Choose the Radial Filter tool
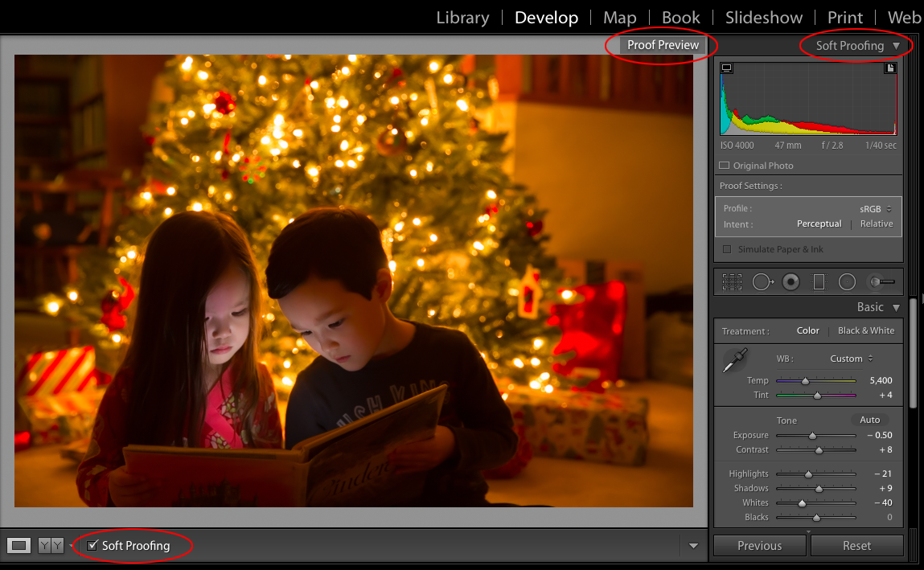The height and width of the screenshot is (570, 924). tap(847, 281)
